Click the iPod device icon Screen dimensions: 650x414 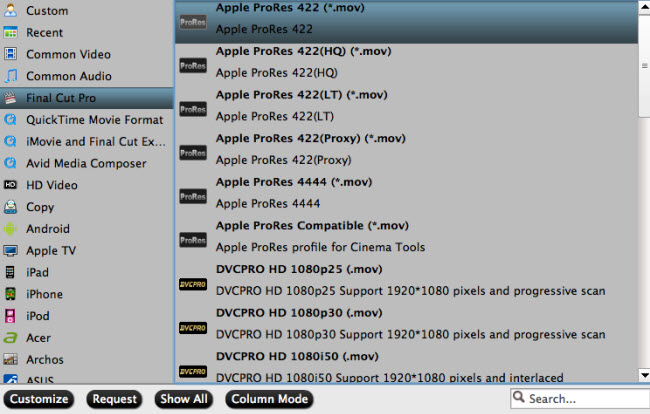tap(10, 316)
